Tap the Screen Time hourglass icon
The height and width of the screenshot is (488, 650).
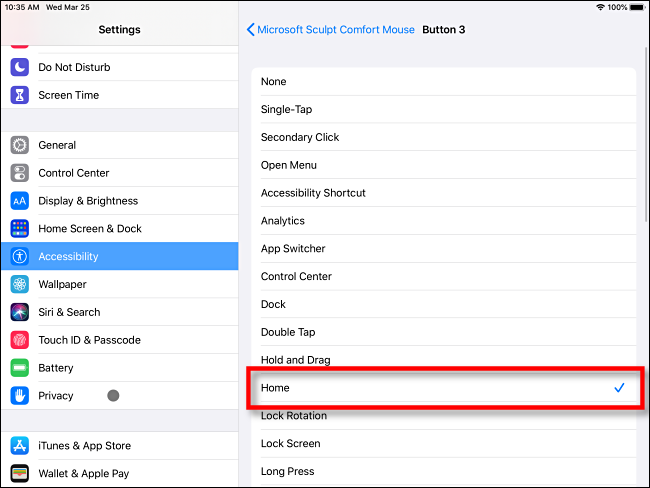click(x=20, y=95)
